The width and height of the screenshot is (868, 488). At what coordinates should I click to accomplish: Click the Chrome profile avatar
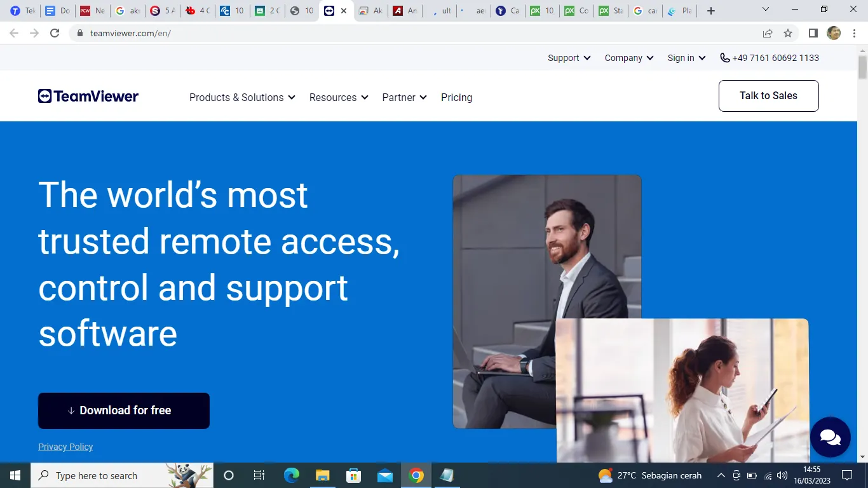point(834,33)
